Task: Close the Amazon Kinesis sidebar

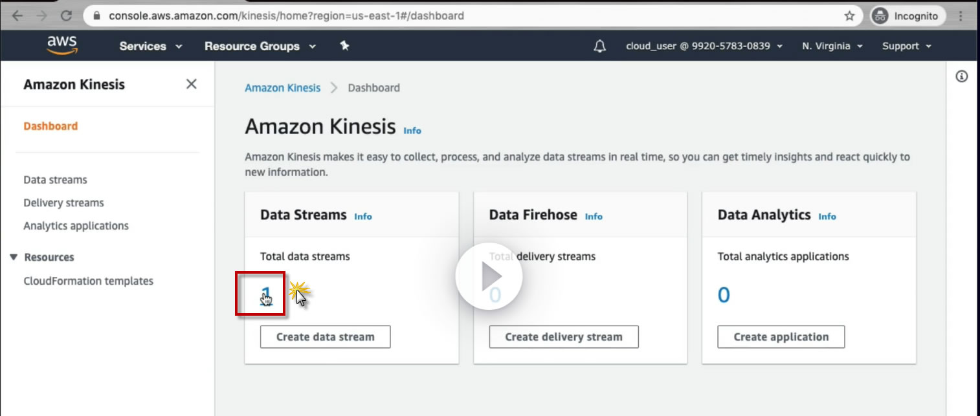Action: 192,84
